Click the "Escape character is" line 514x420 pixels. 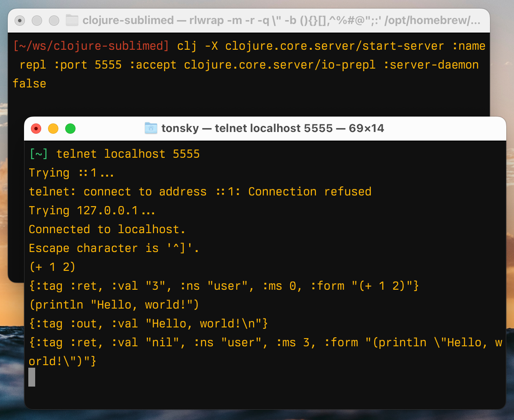pos(114,248)
